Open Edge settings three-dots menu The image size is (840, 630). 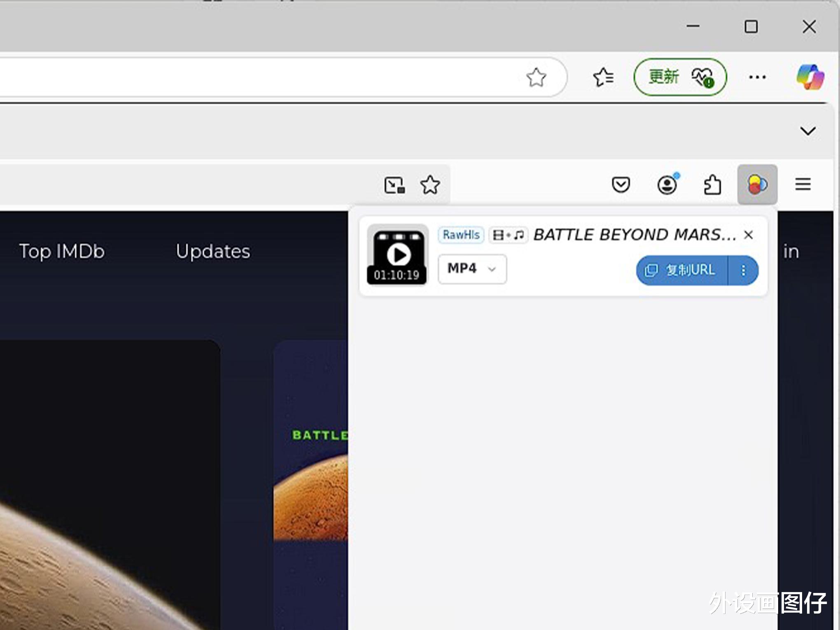tap(757, 77)
